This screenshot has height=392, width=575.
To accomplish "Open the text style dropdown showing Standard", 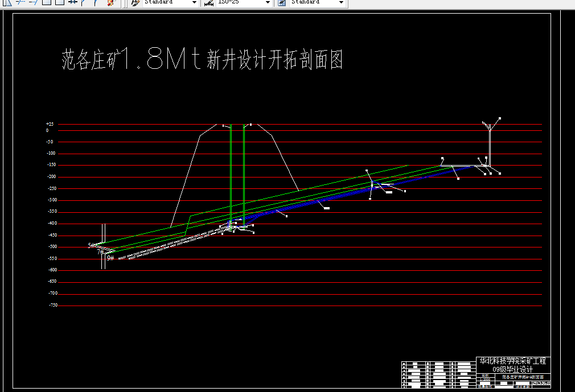I will tap(170, 2).
